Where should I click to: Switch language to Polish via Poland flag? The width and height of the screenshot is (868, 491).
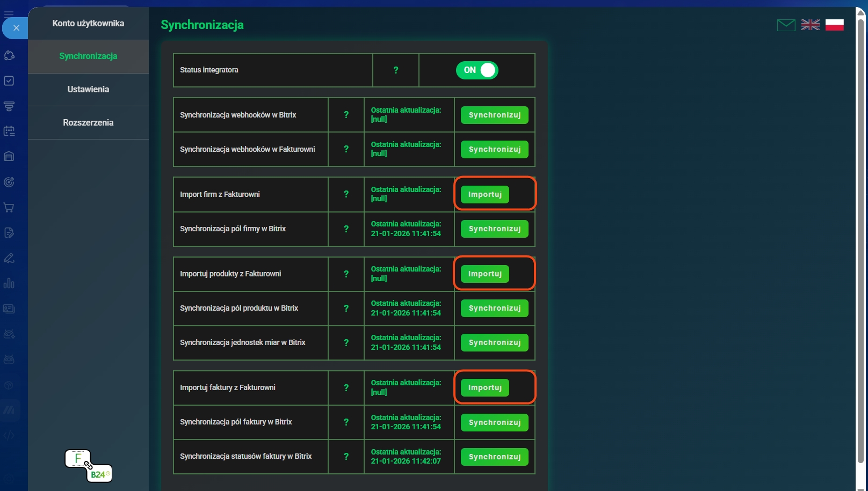tap(835, 25)
